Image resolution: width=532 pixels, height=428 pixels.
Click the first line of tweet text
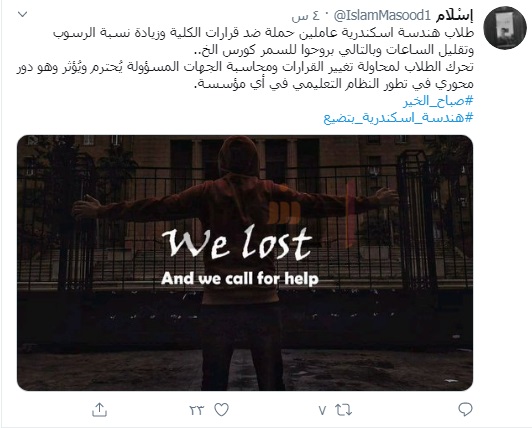tap(263, 33)
